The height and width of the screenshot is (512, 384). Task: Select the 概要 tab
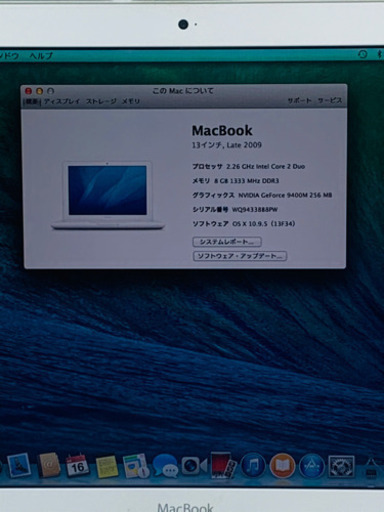(32, 101)
